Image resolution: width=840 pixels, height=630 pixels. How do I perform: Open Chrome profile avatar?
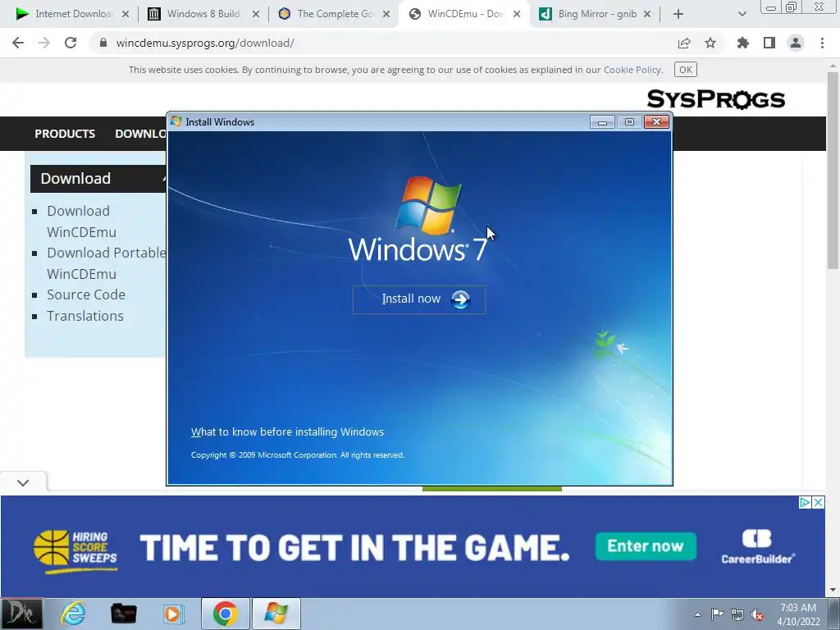[x=796, y=43]
